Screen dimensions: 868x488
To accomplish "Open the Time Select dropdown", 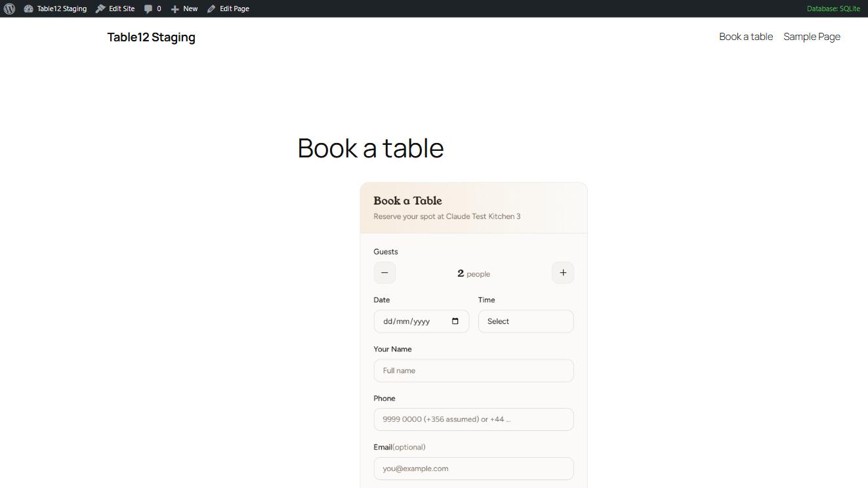I will pyautogui.click(x=526, y=321).
